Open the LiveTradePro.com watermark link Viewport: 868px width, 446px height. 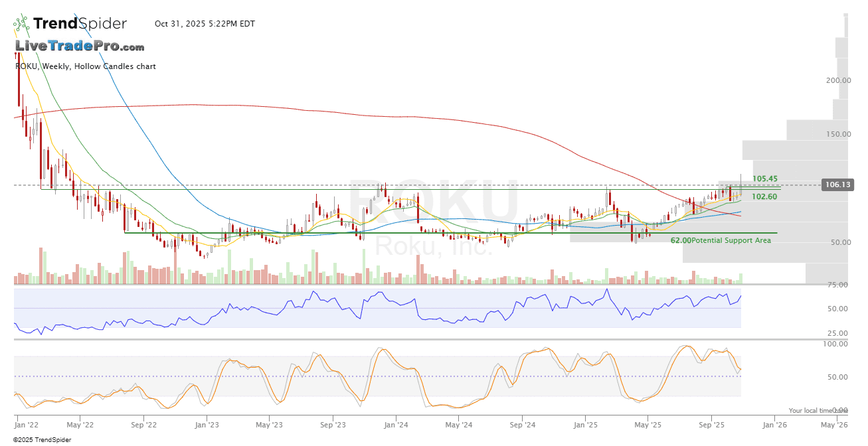80,46
